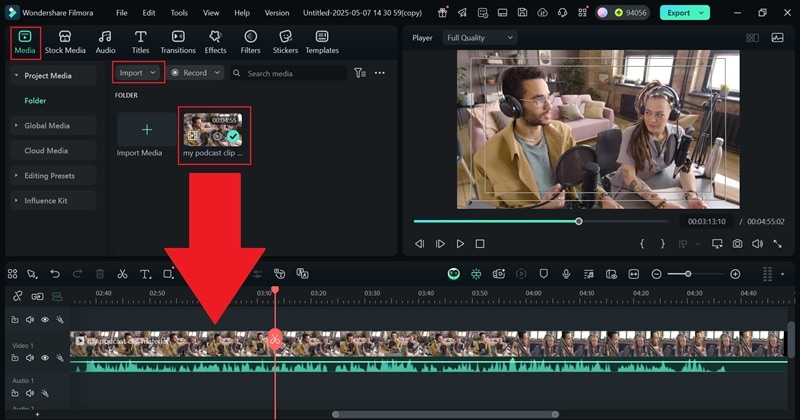Select the my podcast clip thumbnail
This screenshot has width=800, height=420.
tap(213, 130)
